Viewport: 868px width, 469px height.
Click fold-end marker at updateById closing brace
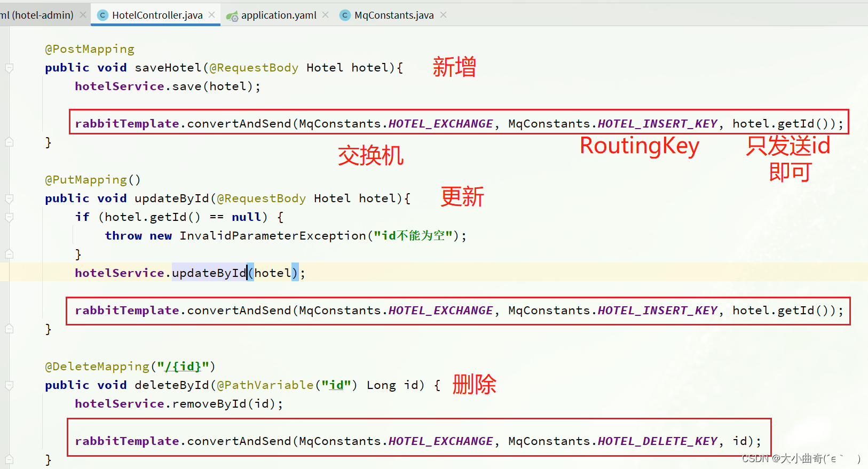point(9,329)
